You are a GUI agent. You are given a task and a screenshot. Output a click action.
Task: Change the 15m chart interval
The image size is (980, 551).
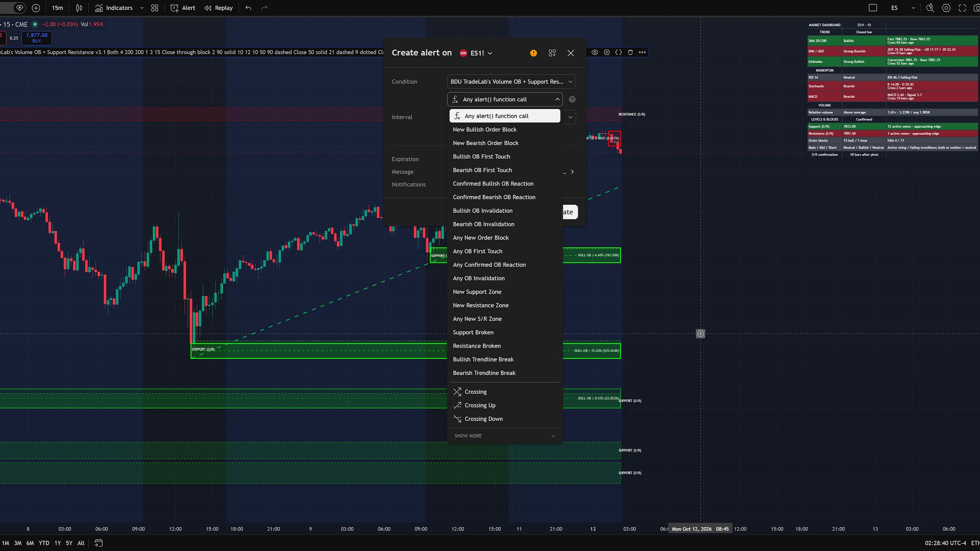tap(57, 8)
